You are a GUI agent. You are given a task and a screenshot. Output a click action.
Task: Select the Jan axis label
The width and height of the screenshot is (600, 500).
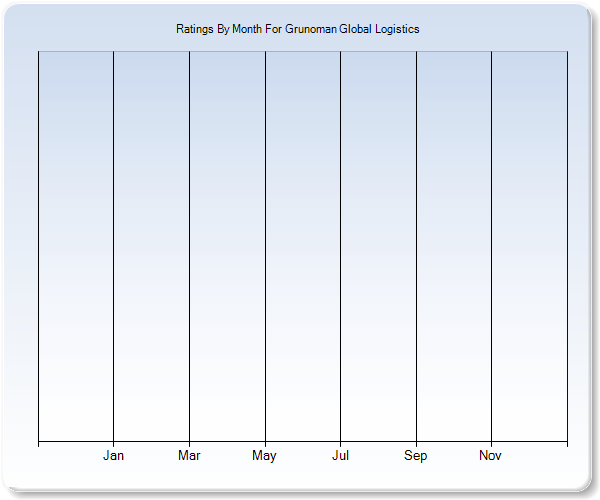[x=114, y=456]
